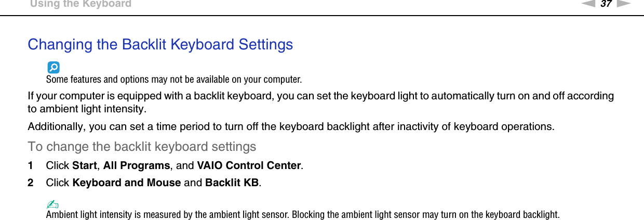
Task: Click the ambient light sensor note text
Action: pos(303,214)
